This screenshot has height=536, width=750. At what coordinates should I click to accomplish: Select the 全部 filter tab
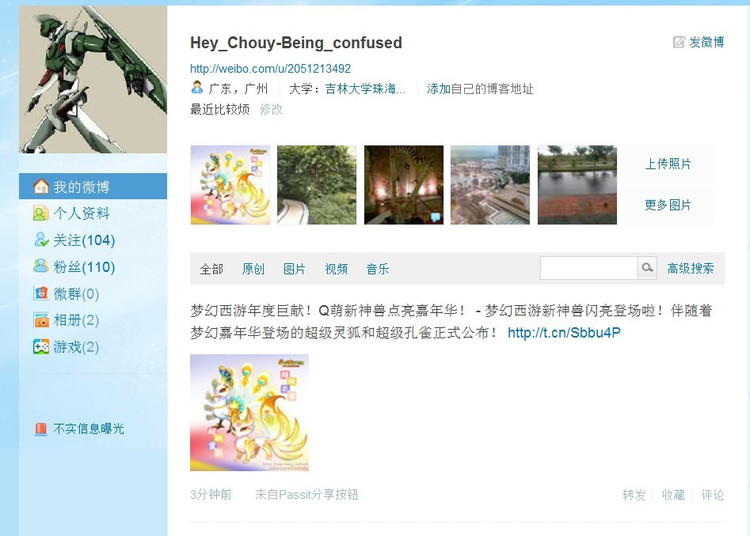(x=211, y=269)
